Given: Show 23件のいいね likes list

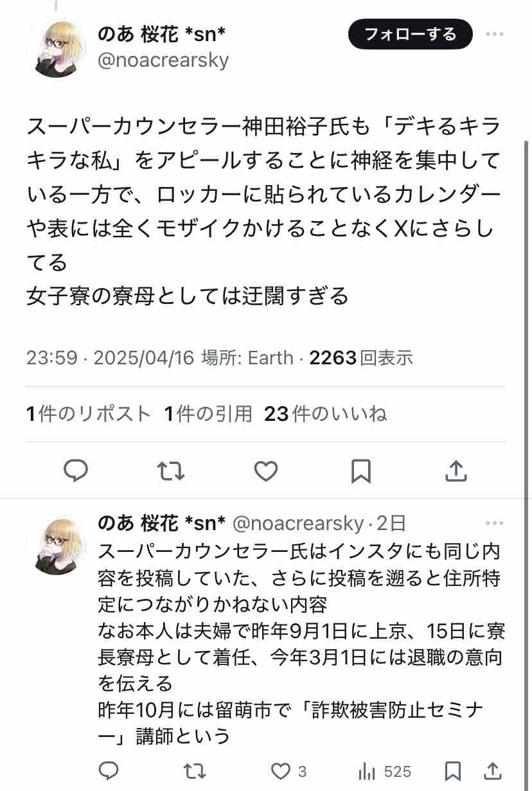Looking at the screenshot, I should (326, 414).
